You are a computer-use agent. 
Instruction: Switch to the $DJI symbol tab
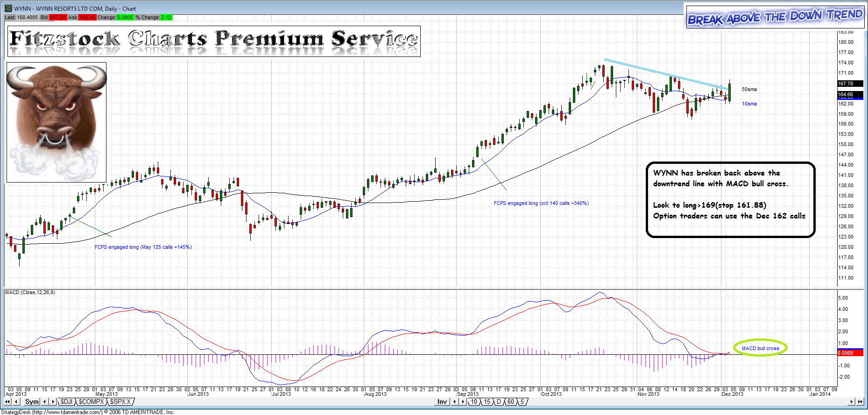point(67,401)
